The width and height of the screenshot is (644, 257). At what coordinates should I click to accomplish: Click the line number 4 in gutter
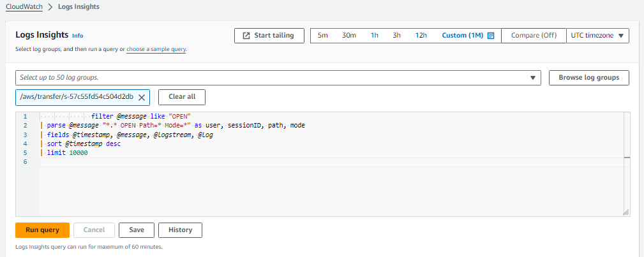26,143
